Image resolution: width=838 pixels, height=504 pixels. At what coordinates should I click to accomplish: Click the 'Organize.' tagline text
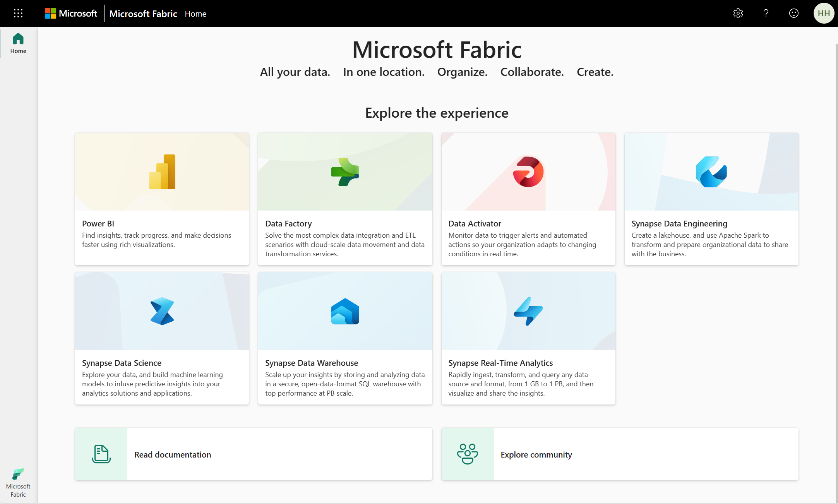[462, 72]
